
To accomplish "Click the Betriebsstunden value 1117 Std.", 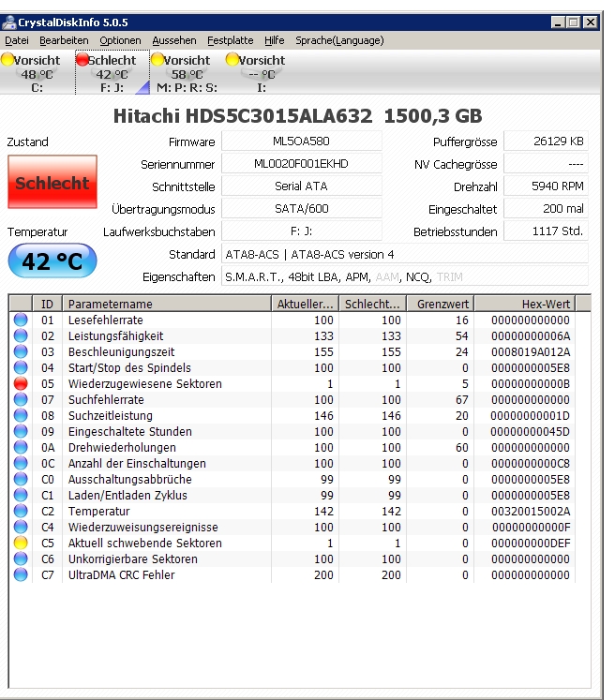I will point(546,231).
